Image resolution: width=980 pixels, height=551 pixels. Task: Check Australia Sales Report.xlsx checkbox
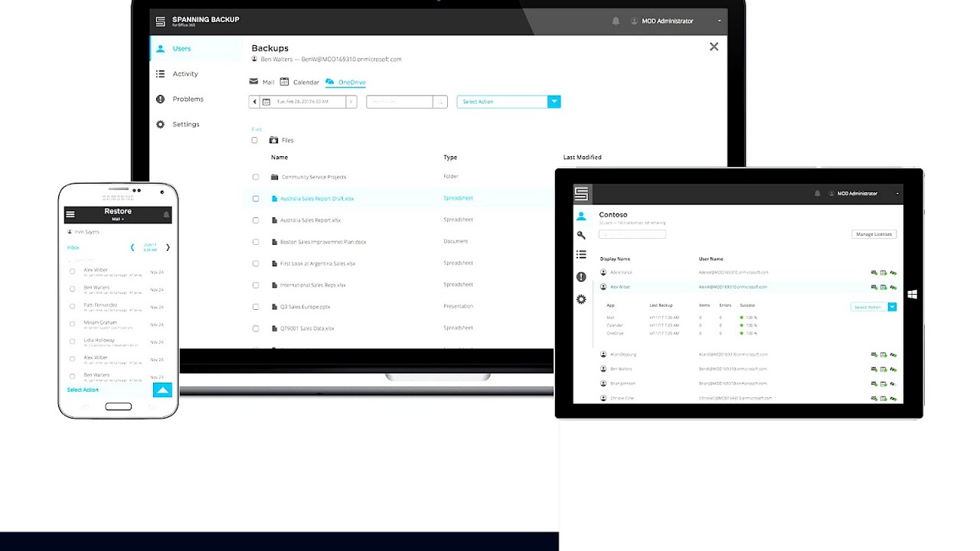[x=256, y=220]
